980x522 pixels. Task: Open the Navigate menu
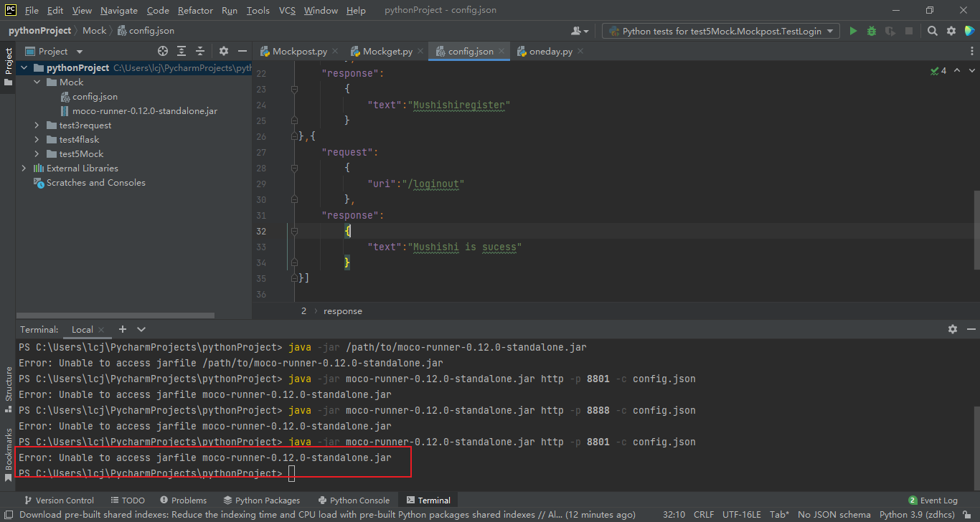click(119, 10)
